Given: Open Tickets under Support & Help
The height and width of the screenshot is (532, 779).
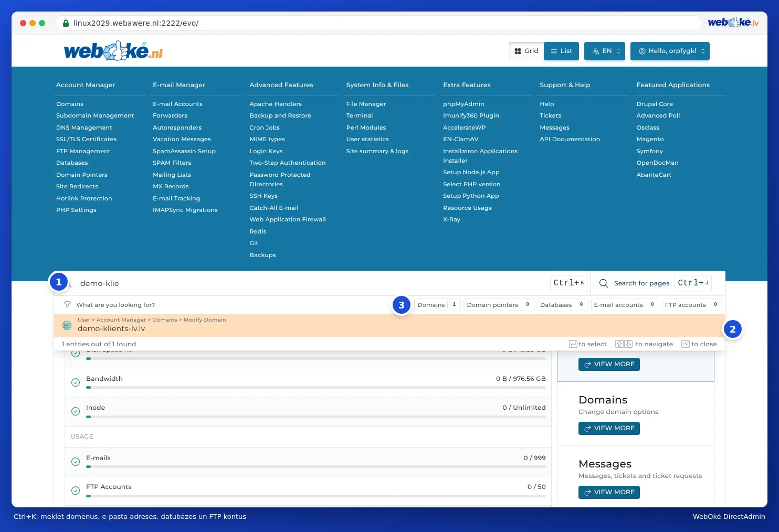Looking at the screenshot, I should click(x=550, y=115).
